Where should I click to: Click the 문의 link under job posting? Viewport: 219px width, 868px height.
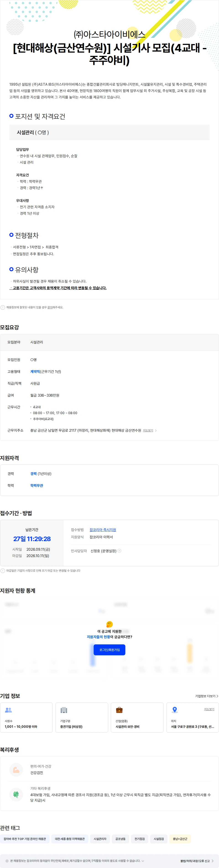coord(50,307)
